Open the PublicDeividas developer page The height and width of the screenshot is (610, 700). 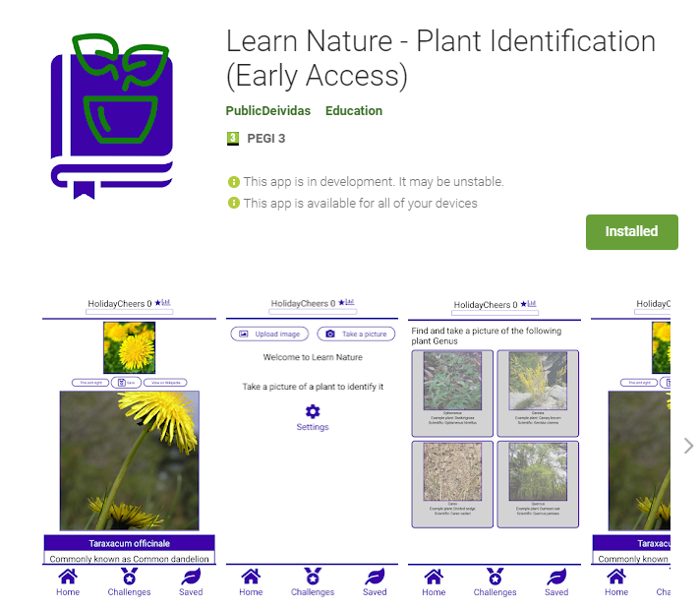(x=267, y=111)
